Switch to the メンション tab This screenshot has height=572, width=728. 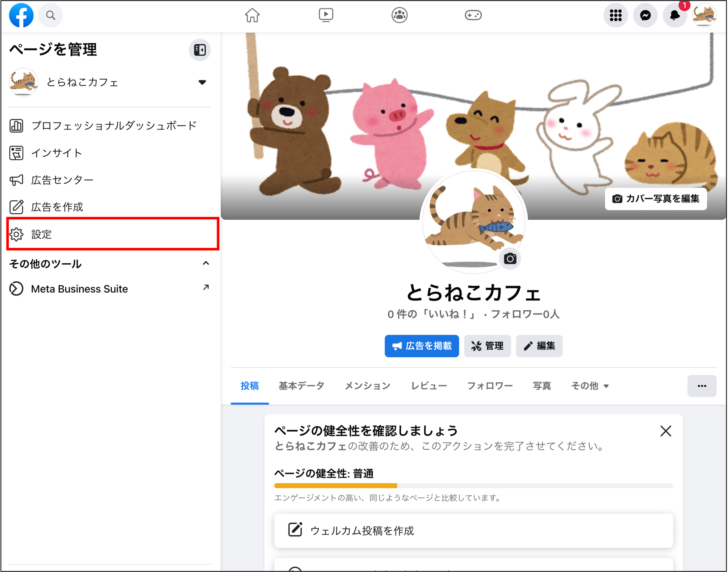pos(368,386)
